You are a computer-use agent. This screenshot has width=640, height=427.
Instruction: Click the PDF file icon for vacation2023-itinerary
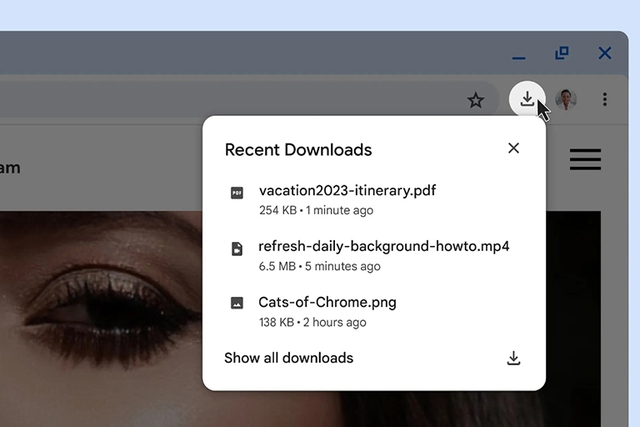pos(237,193)
